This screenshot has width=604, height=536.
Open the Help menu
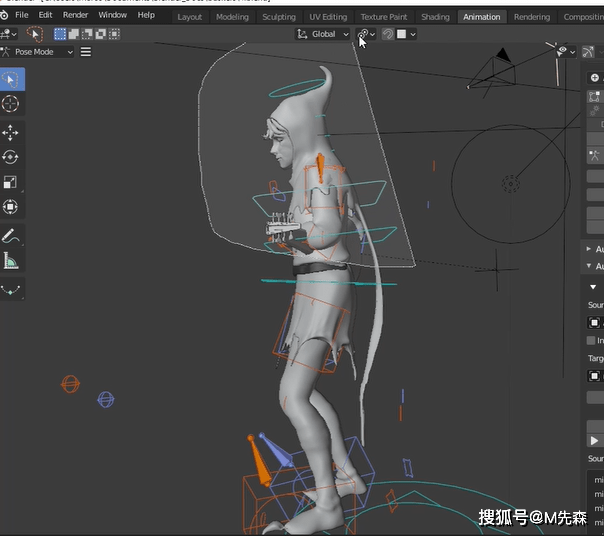146,15
